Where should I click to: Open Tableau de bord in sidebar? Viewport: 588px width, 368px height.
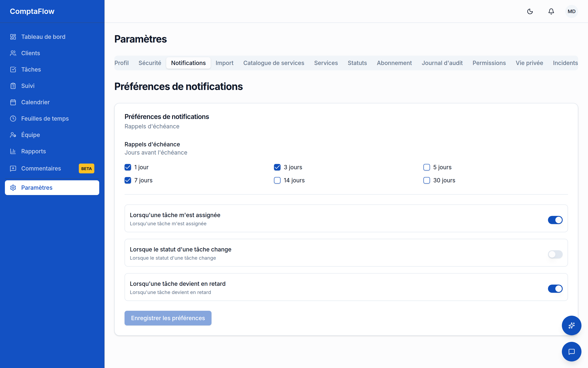[x=52, y=37]
